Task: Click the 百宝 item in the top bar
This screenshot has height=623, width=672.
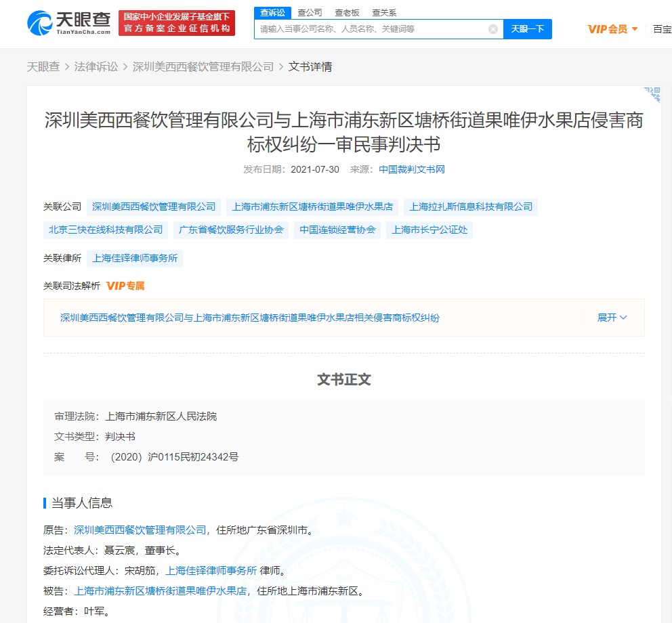Action: click(662, 29)
